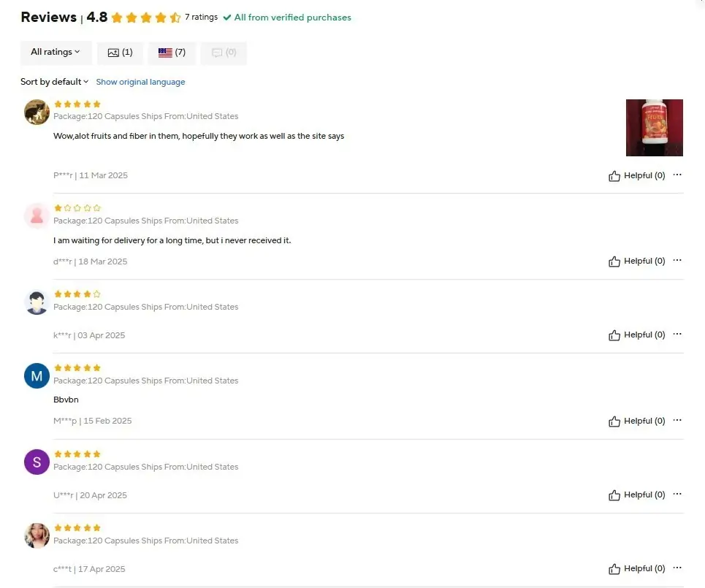The width and height of the screenshot is (705, 588).
Task: Click Helpful on U***r's 20 Apr review
Action: pyautogui.click(x=636, y=495)
